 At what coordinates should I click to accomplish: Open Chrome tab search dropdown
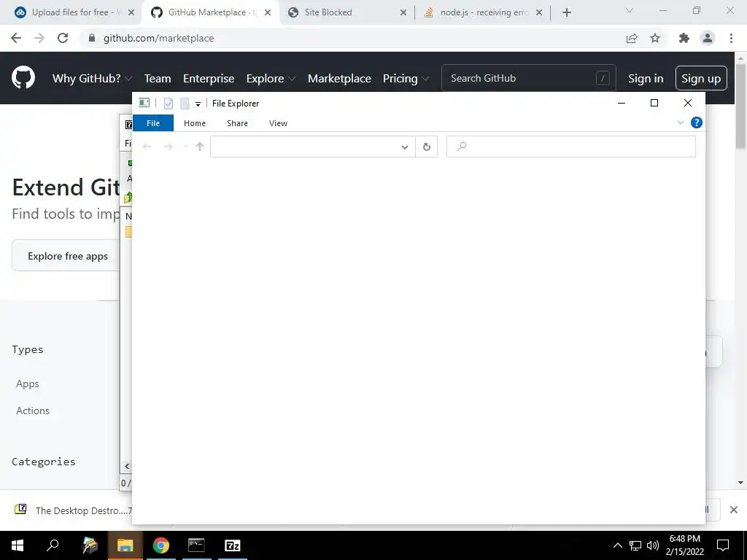(630, 10)
